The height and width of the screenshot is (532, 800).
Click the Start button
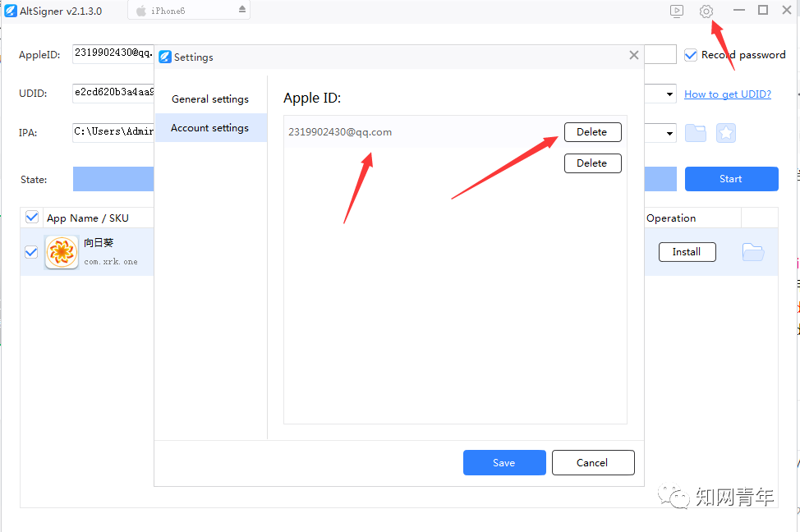pos(731,179)
